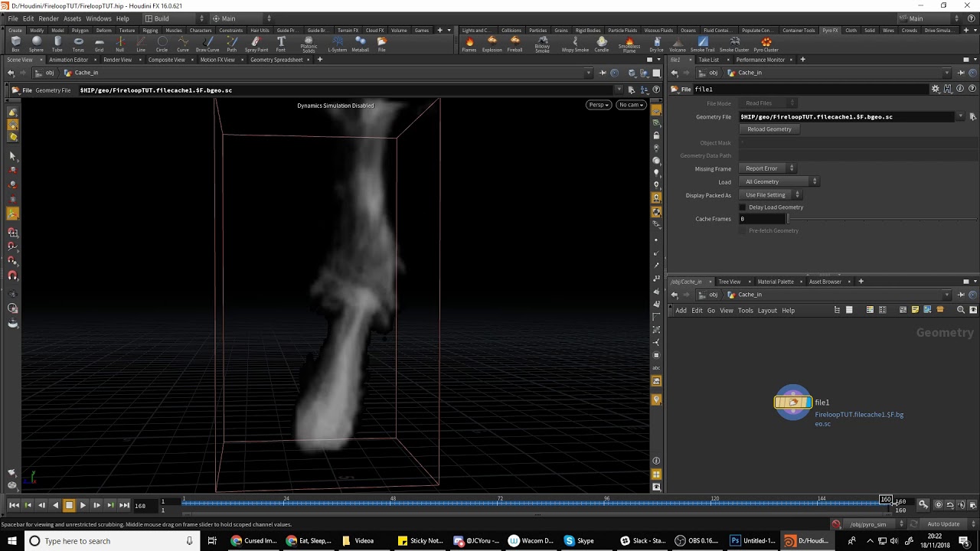Apply the Volcano effect
This screenshot has height=551, width=980.
pyautogui.click(x=678, y=44)
